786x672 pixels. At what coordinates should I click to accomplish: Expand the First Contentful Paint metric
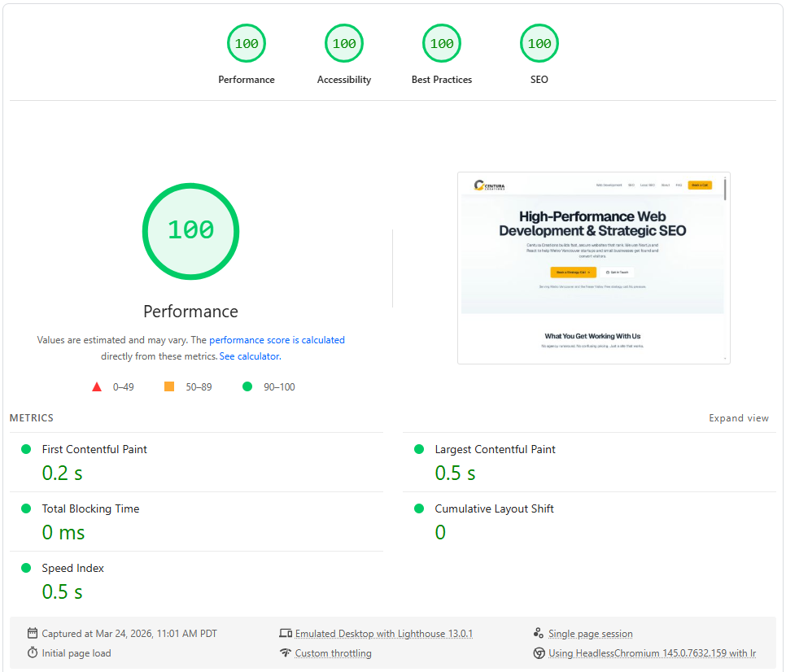tap(94, 449)
